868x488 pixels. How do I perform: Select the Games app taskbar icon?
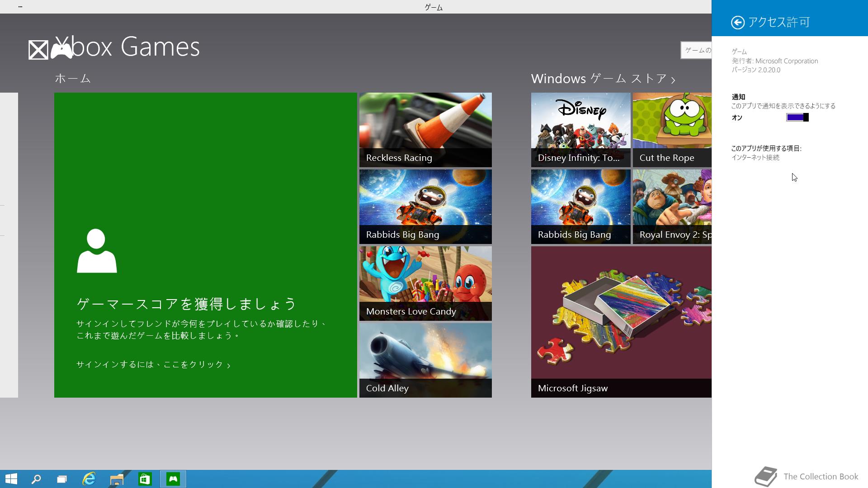tap(173, 479)
